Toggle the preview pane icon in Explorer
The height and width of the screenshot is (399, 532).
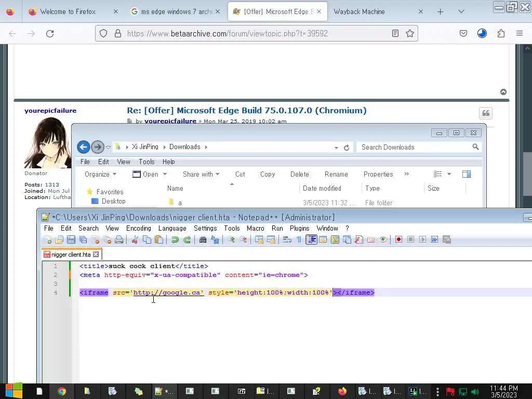(x=467, y=174)
